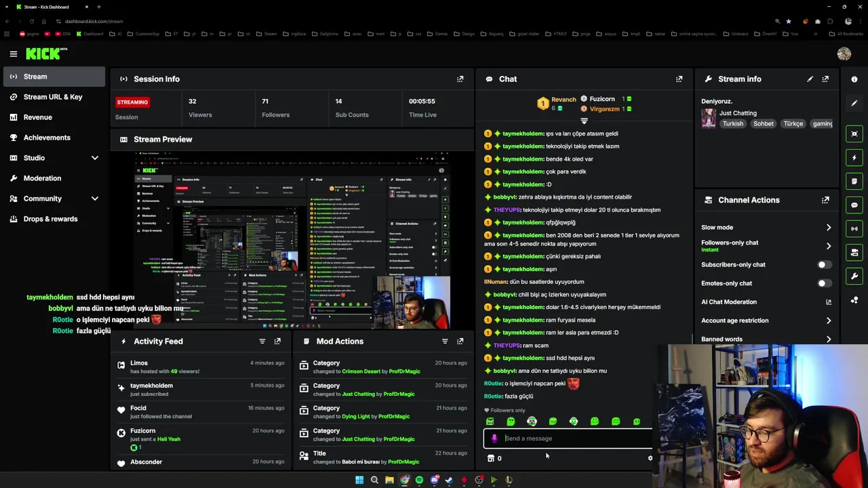Viewport: 868px width, 488px height.
Task: Enable Emotes-only chat
Action: pyautogui.click(x=824, y=283)
